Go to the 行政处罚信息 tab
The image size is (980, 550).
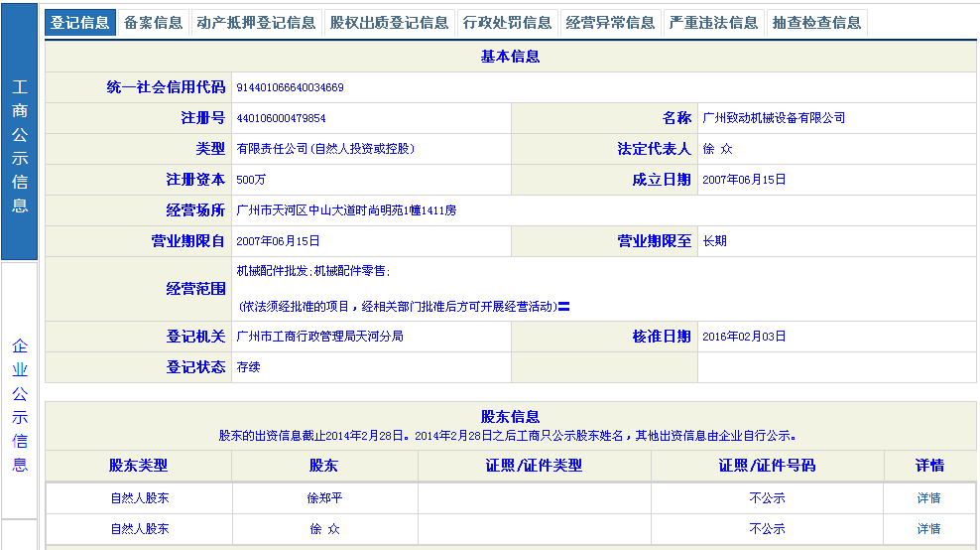pyautogui.click(x=507, y=23)
